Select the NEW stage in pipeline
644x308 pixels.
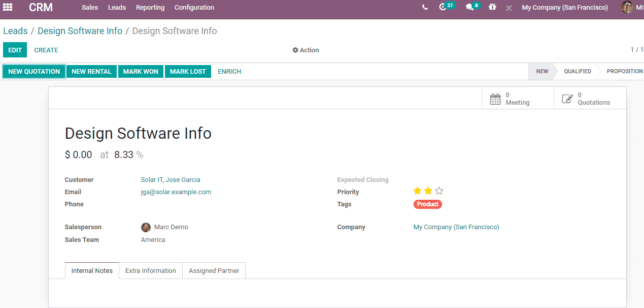pos(542,71)
